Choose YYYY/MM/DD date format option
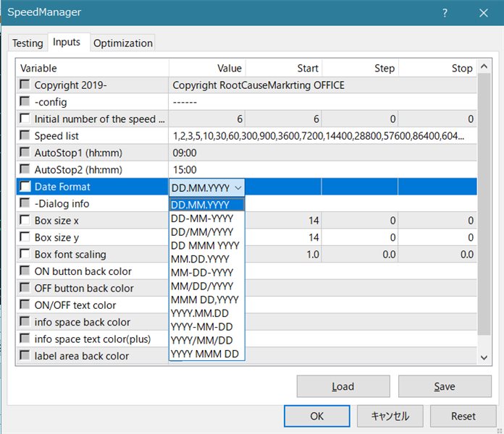 (x=206, y=340)
